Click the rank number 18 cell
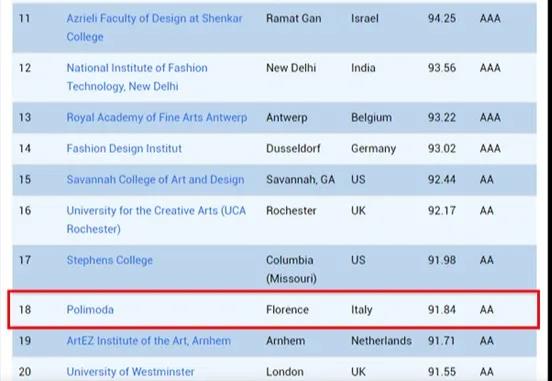The height and width of the screenshot is (381, 552). click(x=25, y=310)
